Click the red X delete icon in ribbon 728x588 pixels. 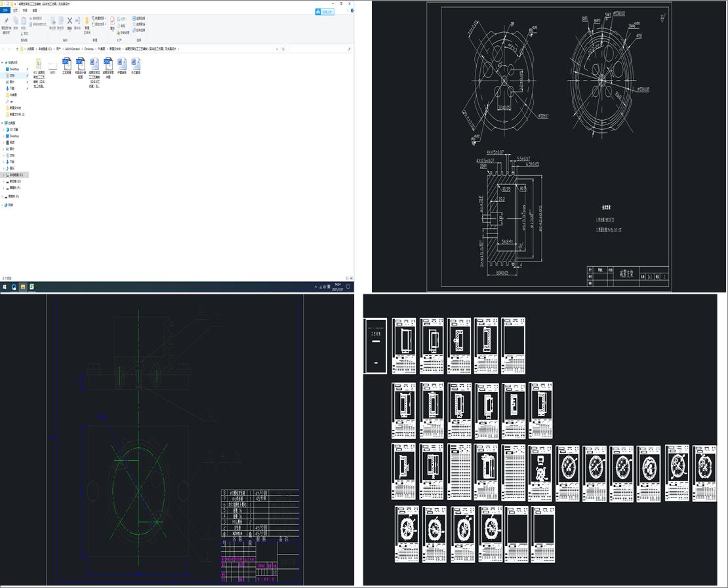click(x=70, y=22)
